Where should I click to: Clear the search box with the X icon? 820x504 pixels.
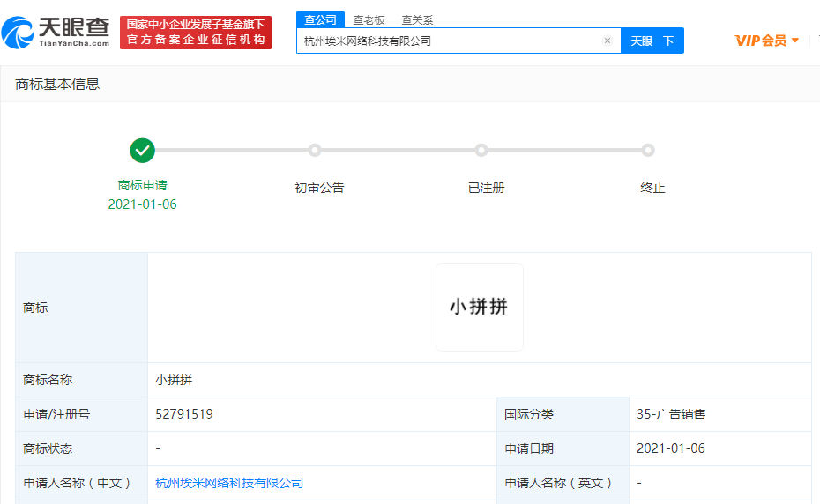point(607,41)
